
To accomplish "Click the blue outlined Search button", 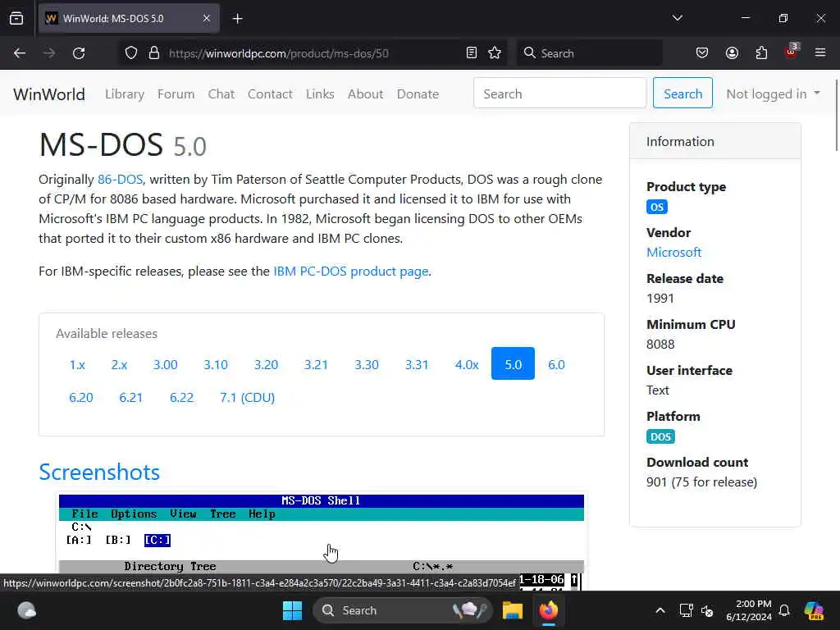I will [682, 93].
